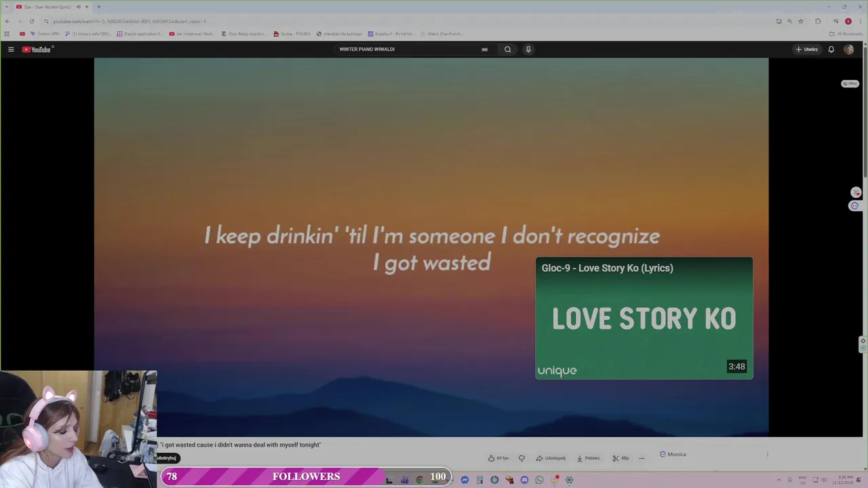Open the All Bookmarks folder
The height and width of the screenshot is (488, 868).
(x=846, y=34)
